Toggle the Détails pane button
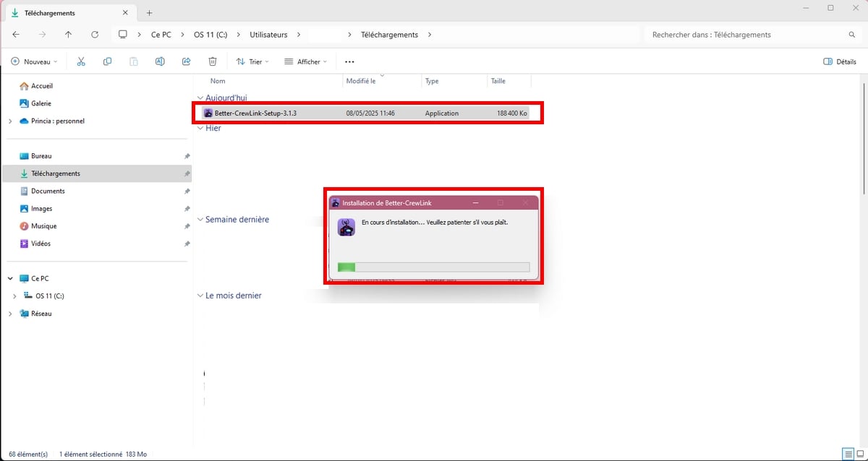The image size is (868, 461). pyautogui.click(x=840, y=61)
